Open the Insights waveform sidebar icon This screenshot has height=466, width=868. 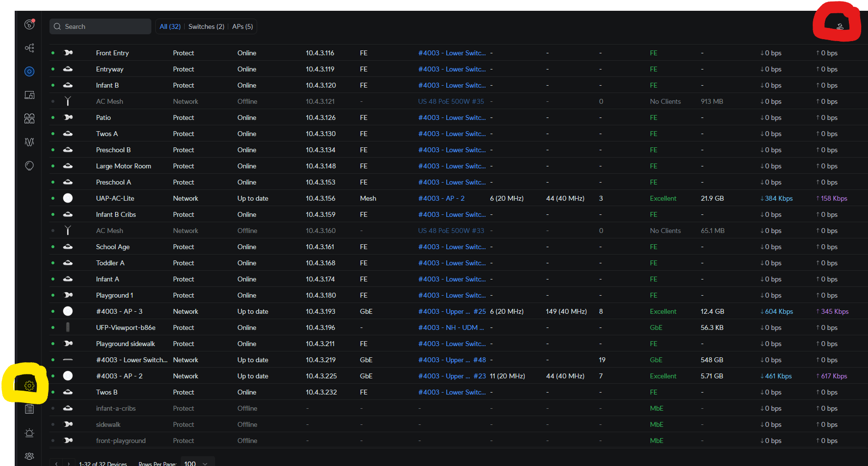coord(29,142)
